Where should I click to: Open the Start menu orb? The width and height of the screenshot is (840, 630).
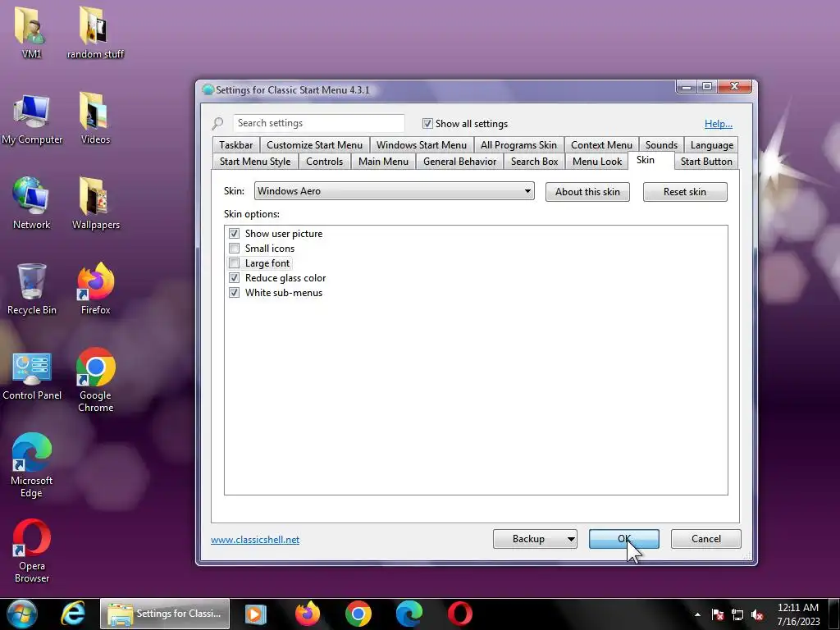[21, 614]
